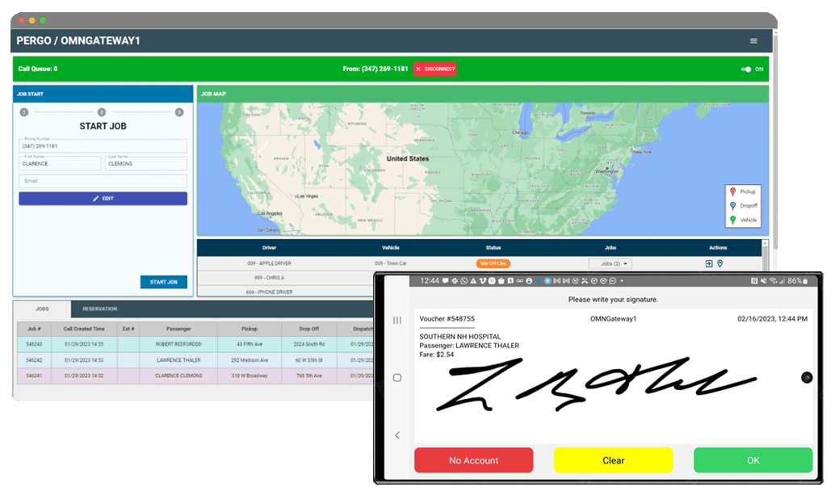The width and height of the screenshot is (835, 504).
Task: Select driver row 009 - APPLE DRIVER
Action: click(x=479, y=264)
